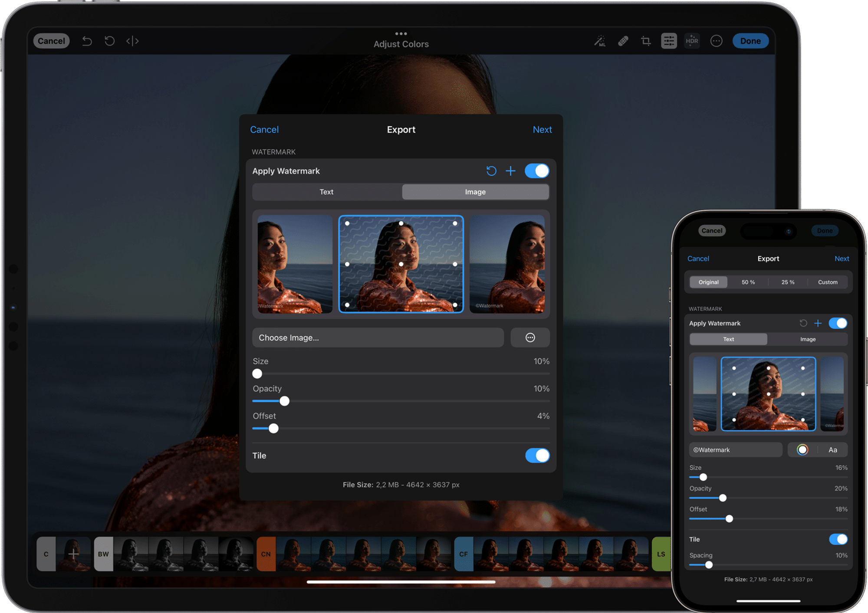Viewport: 868px width, 613px height.
Task: Click the Undo arrow icon
Action: [x=87, y=41]
